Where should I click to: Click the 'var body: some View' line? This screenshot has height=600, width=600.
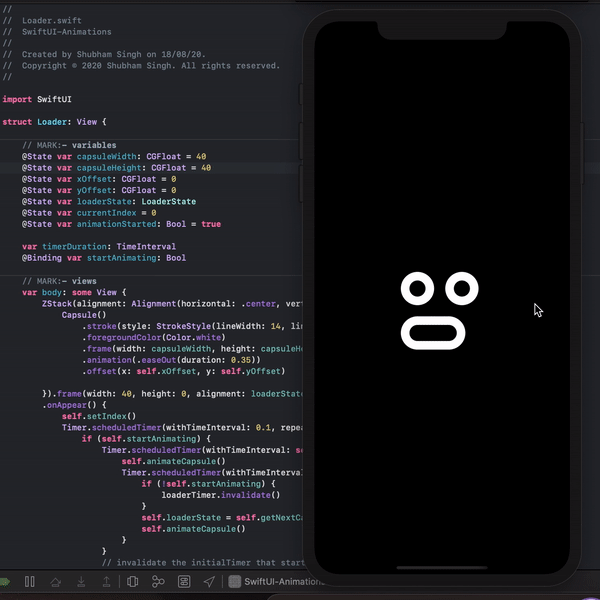74,292
